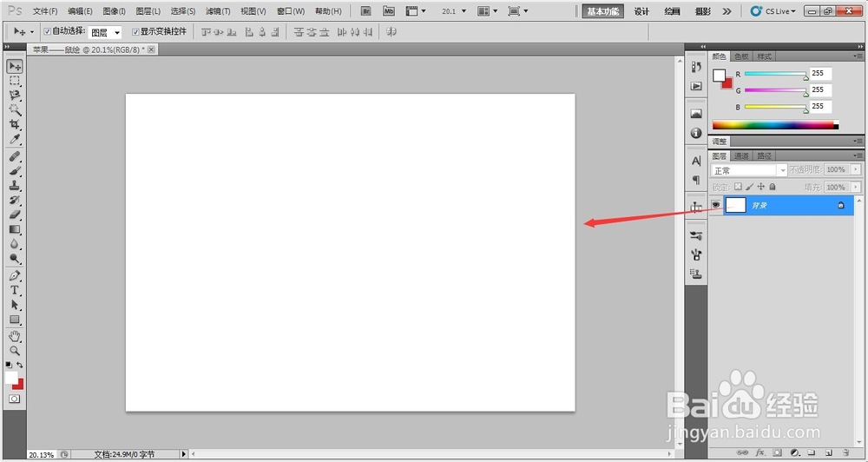Select the 设计 workspace
Screen dimensions: 868x462
[x=641, y=11]
